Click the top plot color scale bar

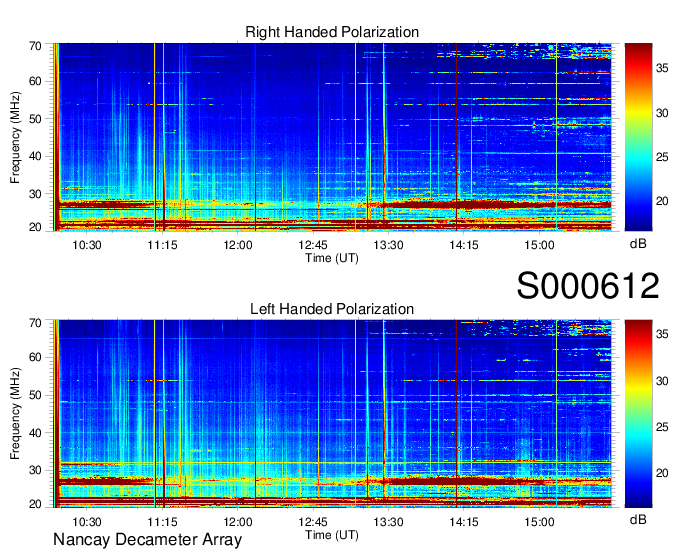coord(638,137)
